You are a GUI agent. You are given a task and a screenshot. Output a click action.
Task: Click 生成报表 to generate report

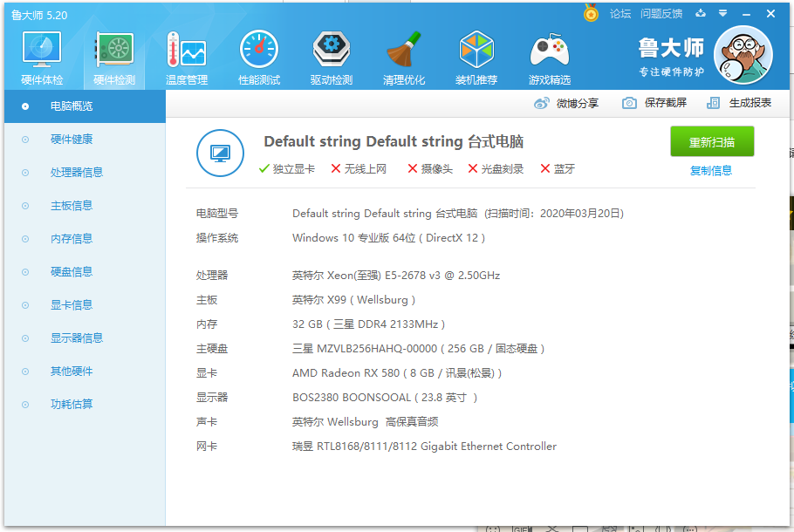(x=740, y=103)
